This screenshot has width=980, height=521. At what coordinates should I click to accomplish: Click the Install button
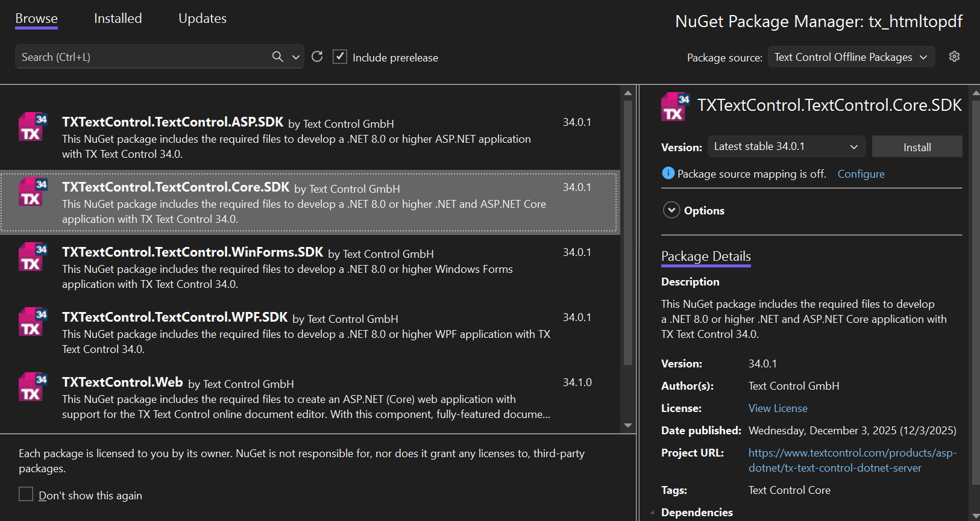pyautogui.click(x=917, y=148)
